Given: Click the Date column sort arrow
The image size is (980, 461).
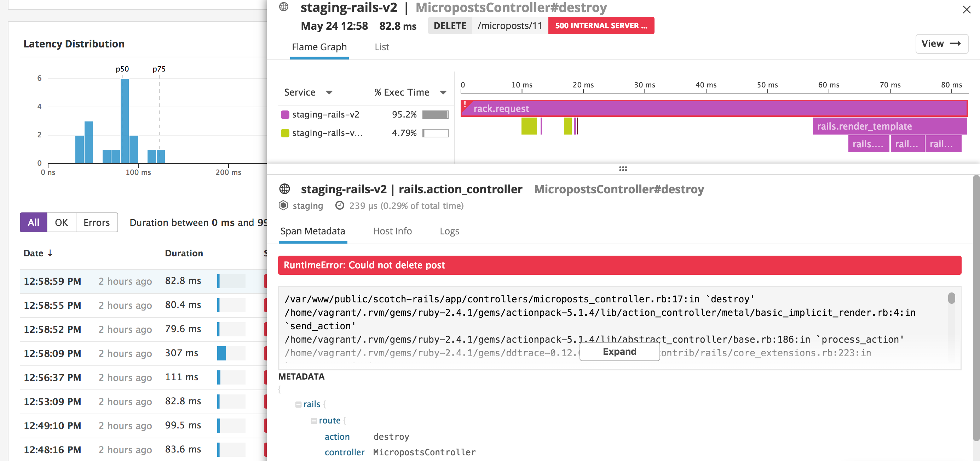Looking at the screenshot, I should 50,253.
